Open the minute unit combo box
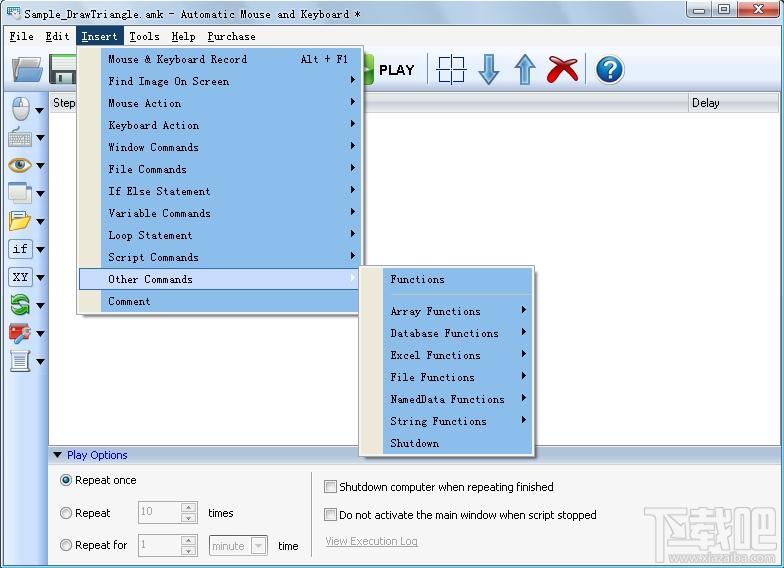Viewport: 784px width, 568px height. tap(238, 546)
